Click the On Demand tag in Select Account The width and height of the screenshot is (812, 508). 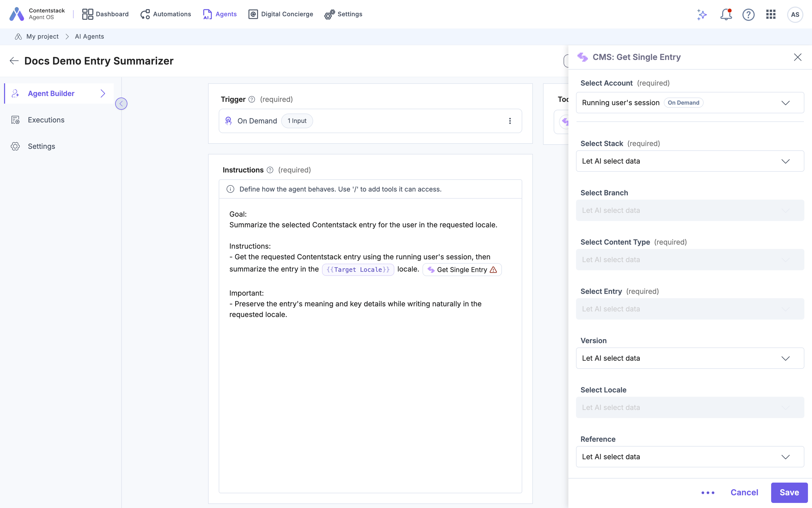tap(683, 103)
